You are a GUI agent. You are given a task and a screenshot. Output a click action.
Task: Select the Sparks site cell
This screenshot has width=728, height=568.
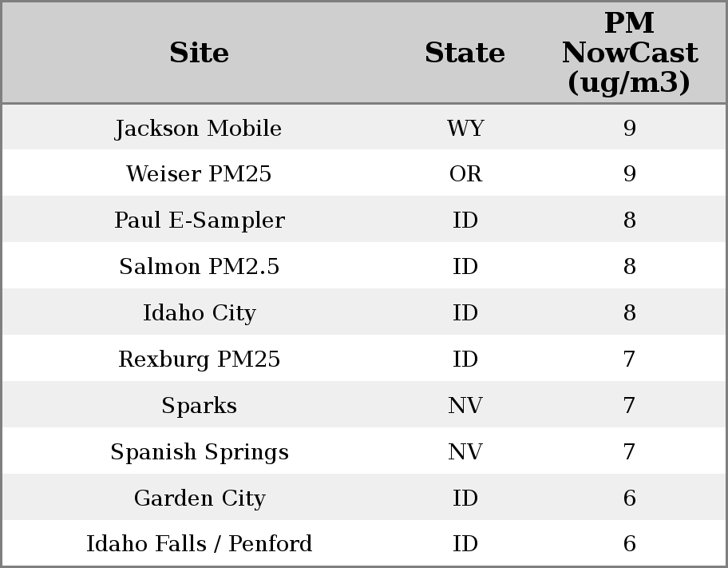[x=199, y=406]
